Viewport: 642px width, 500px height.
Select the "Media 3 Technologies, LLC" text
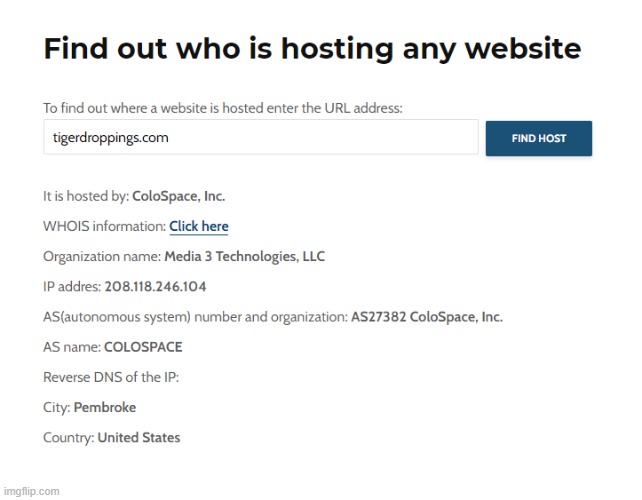tap(244, 257)
